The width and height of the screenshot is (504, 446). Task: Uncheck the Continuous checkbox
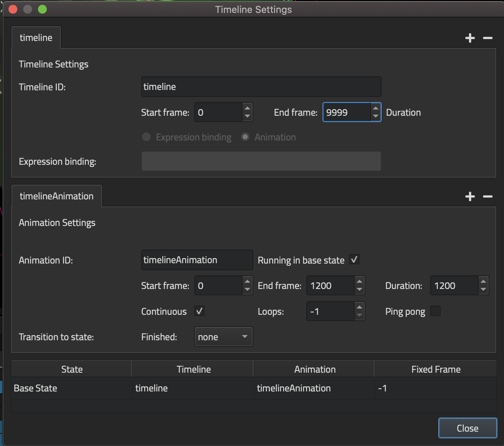pos(199,311)
